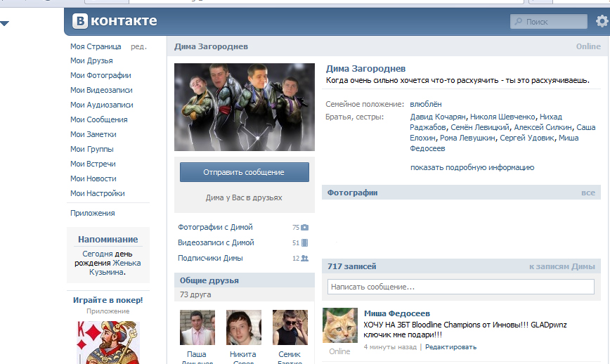Open all photos via the все link
The height and width of the screenshot is (364, 610).
588,193
